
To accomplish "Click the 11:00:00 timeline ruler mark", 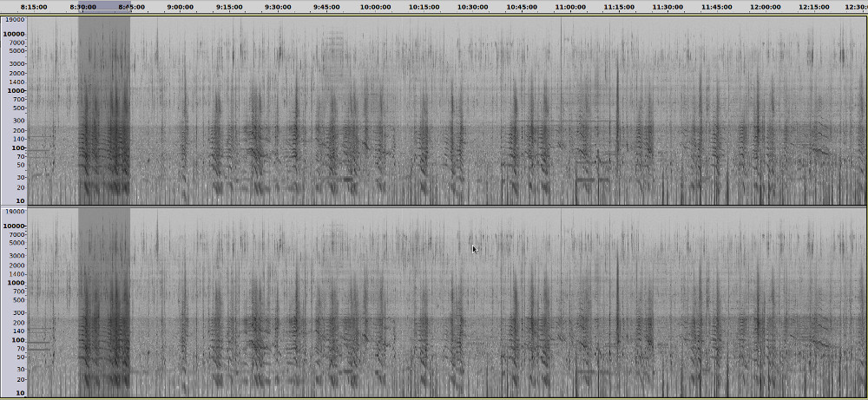I will point(570,7).
